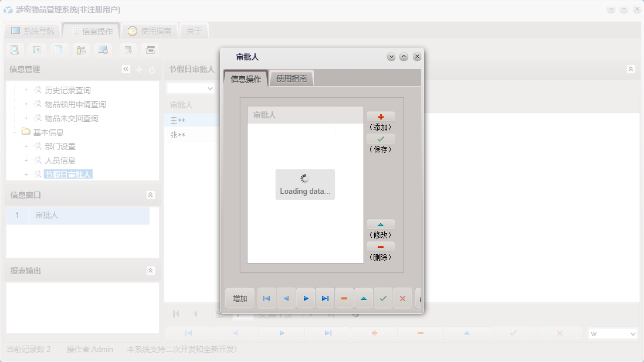Collapse the 信息窗口 panel

pyautogui.click(x=151, y=195)
